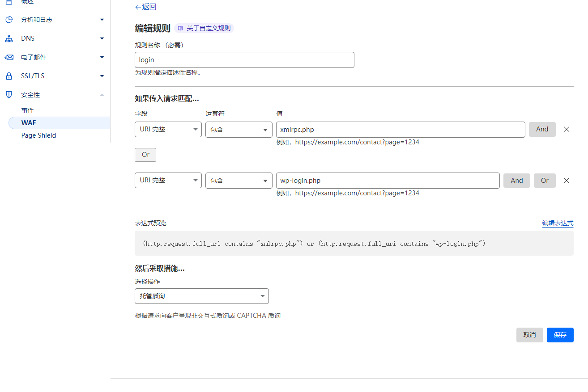Expand the DNS menu arrow

point(102,38)
